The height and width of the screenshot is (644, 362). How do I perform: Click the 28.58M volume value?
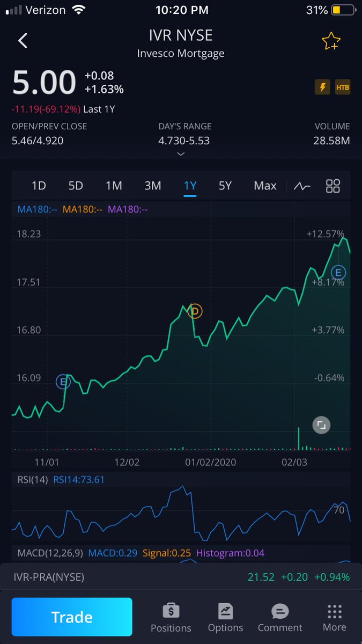pyautogui.click(x=331, y=141)
